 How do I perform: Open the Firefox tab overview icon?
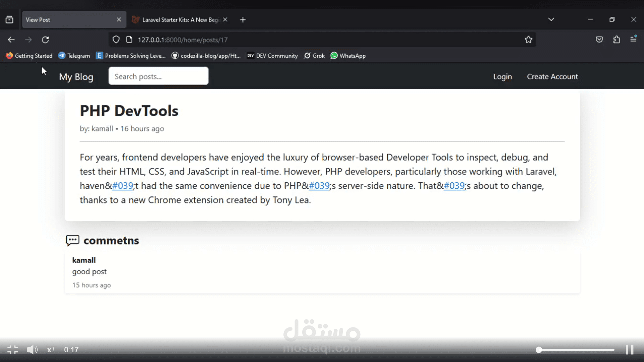[9, 20]
